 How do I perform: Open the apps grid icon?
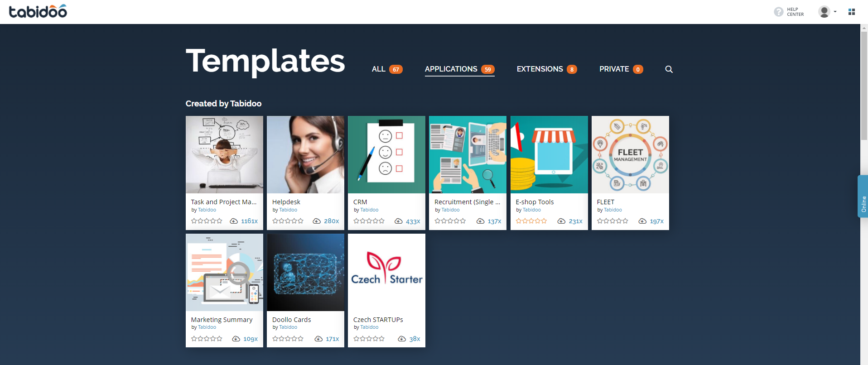coord(852,12)
